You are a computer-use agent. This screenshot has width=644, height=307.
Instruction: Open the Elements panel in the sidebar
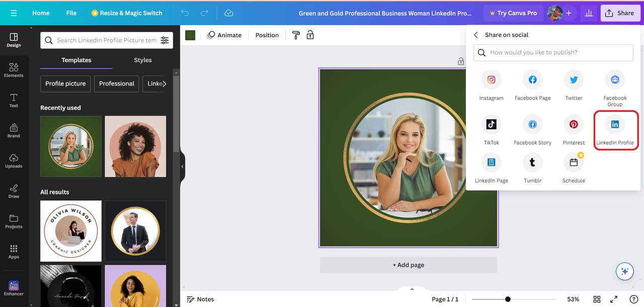[x=14, y=70]
